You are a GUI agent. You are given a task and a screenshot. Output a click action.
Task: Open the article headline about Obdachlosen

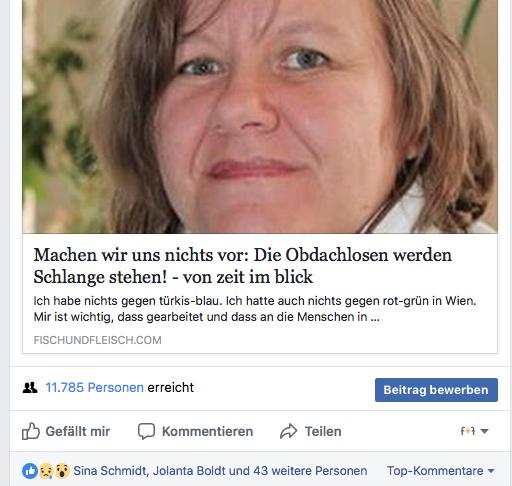click(243, 266)
